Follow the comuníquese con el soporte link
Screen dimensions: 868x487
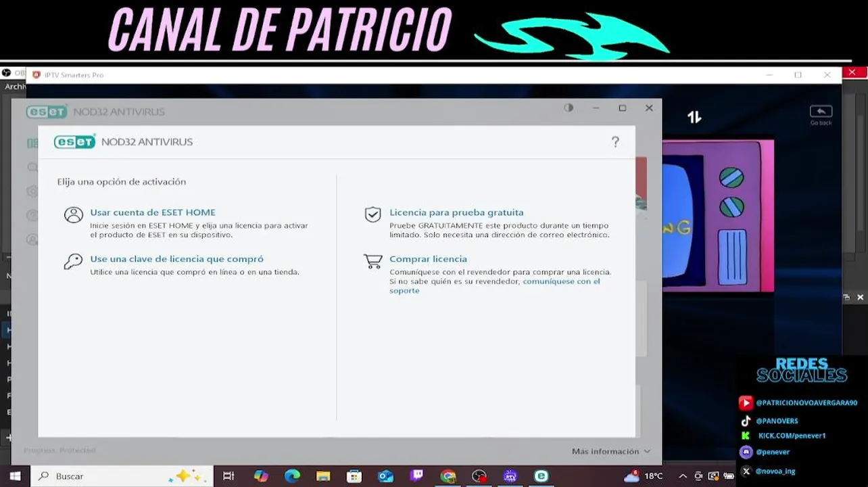click(x=494, y=286)
